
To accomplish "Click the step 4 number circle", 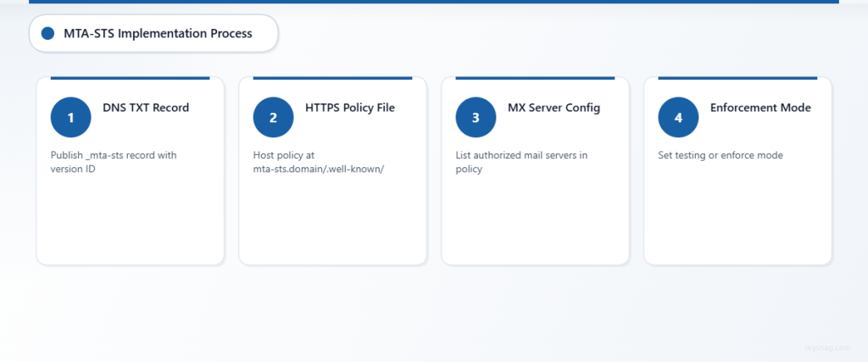I will click(x=678, y=117).
